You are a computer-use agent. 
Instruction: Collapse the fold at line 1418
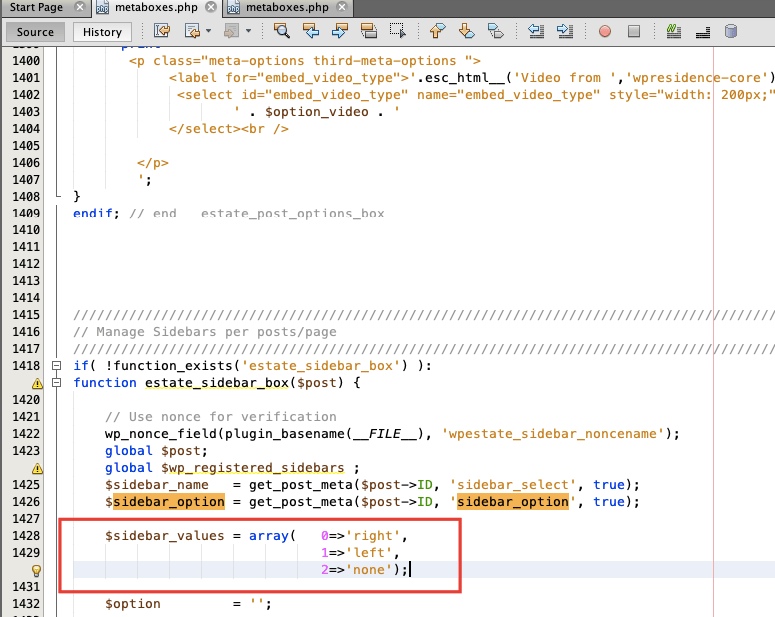point(57,366)
